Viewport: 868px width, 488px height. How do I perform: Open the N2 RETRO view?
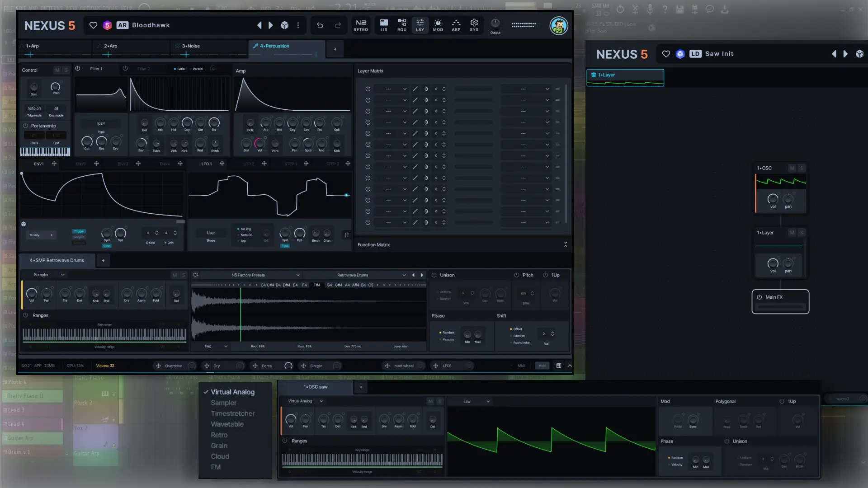pos(361,25)
